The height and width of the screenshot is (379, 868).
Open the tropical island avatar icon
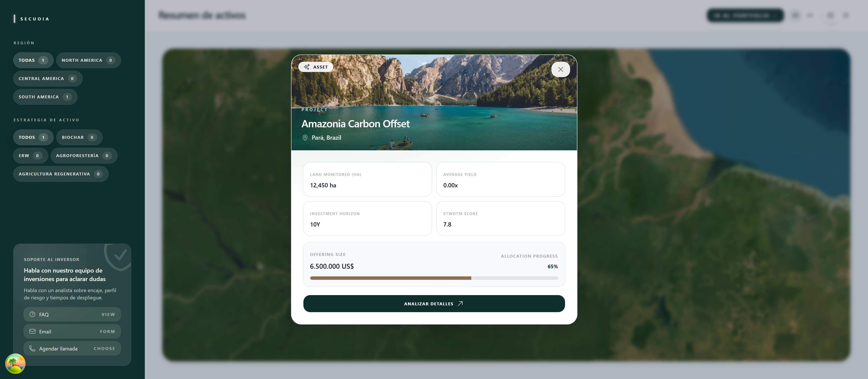point(15,363)
